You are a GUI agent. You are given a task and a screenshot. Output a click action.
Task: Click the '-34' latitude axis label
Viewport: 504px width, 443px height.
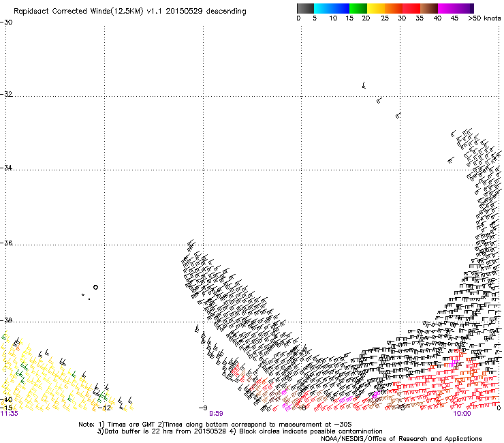tap(6, 168)
